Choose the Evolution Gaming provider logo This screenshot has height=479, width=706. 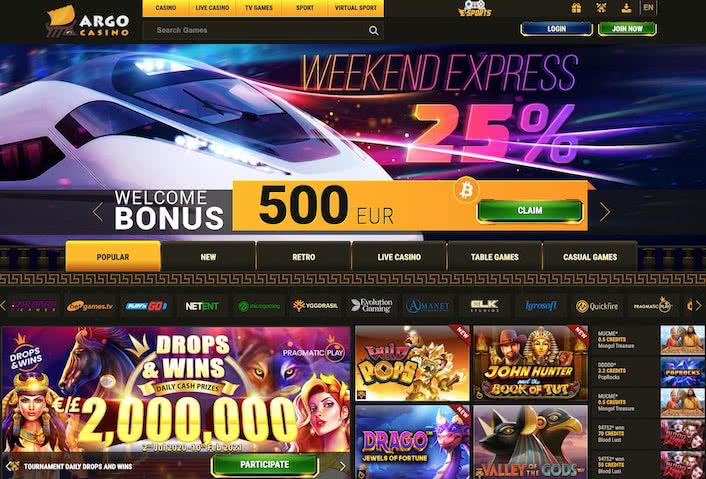(371, 306)
